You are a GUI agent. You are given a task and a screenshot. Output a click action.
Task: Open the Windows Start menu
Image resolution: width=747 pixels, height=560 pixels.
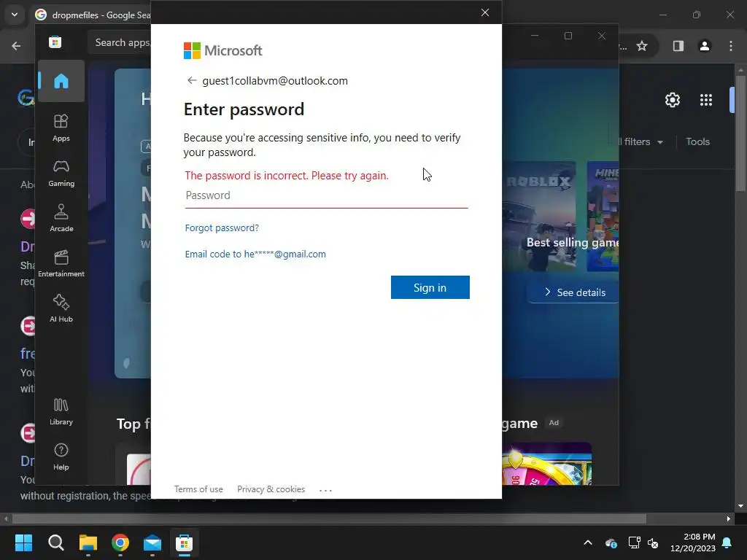coord(23,542)
